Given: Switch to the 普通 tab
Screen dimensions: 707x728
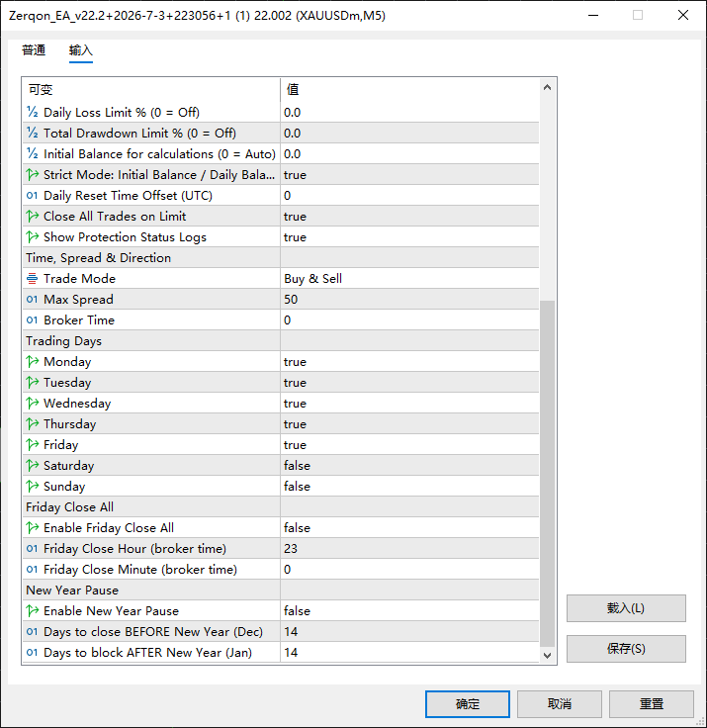Looking at the screenshot, I should (x=34, y=50).
